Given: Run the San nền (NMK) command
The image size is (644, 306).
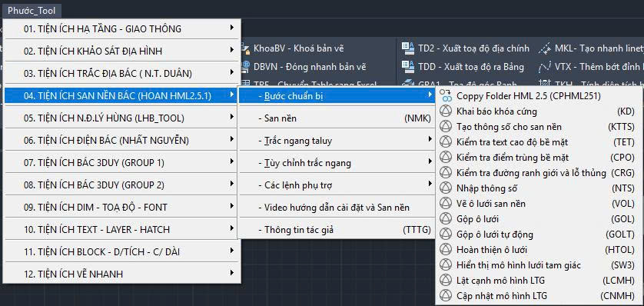Looking at the screenshot, I should (337, 118).
